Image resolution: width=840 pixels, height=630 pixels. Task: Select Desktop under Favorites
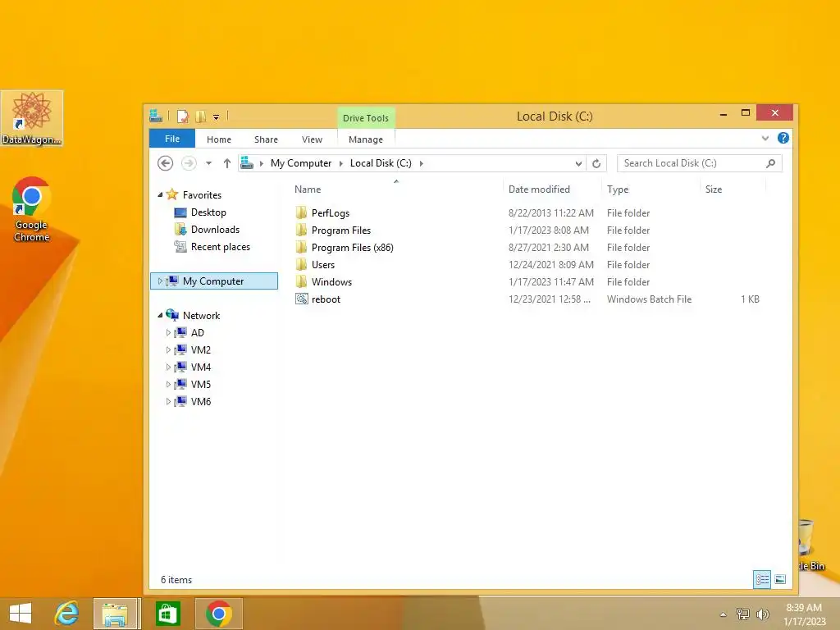(208, 212)
